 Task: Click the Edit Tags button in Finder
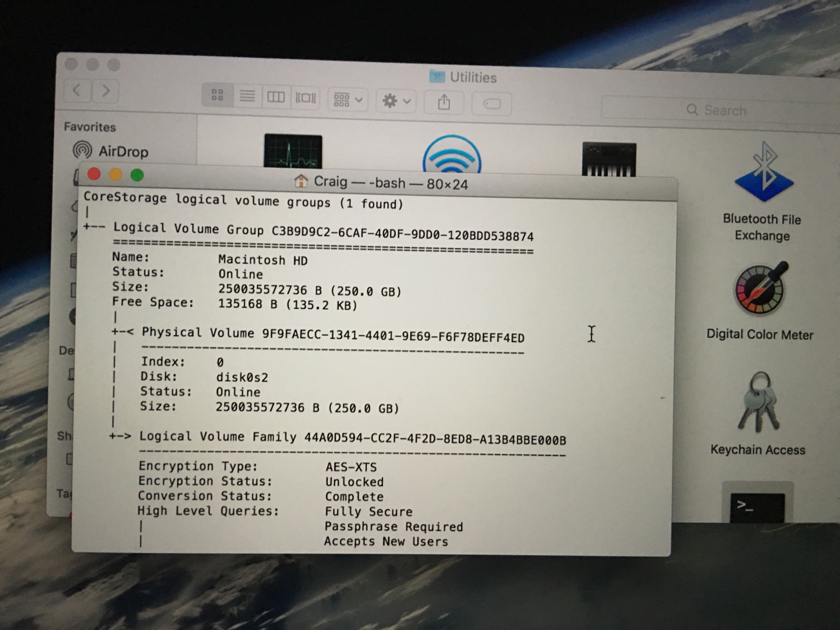click(491, 104)
